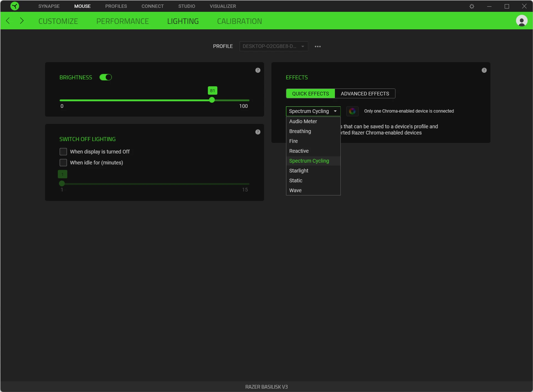Select Breathing effect
The image size is (533, 392).
313,131
